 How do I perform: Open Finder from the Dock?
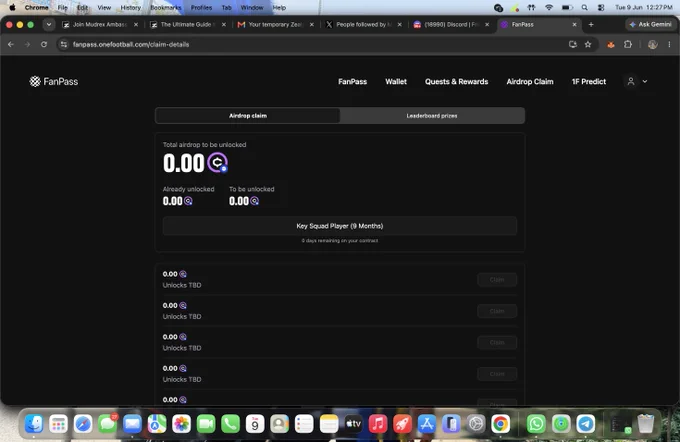[34, 423]
